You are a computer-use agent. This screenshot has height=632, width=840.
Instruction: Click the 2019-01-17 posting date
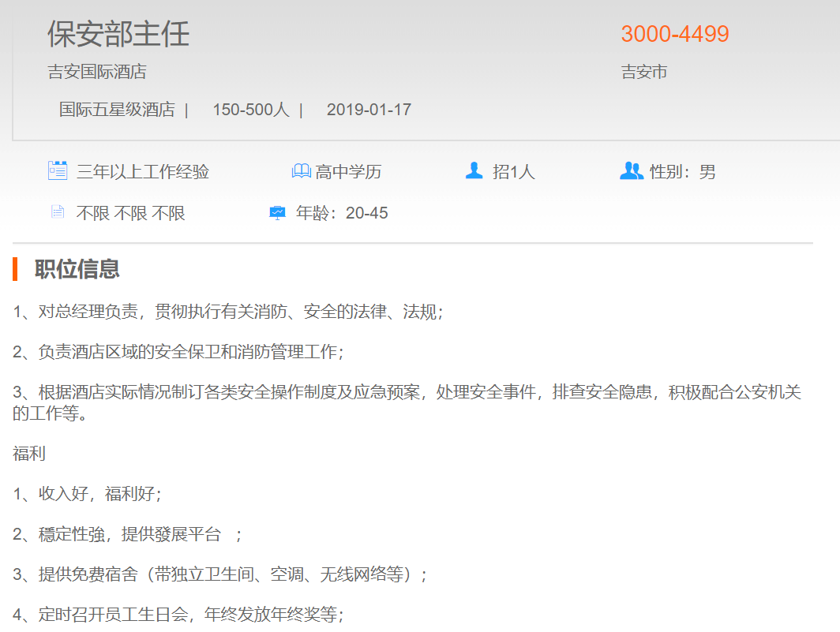point(369,110)
